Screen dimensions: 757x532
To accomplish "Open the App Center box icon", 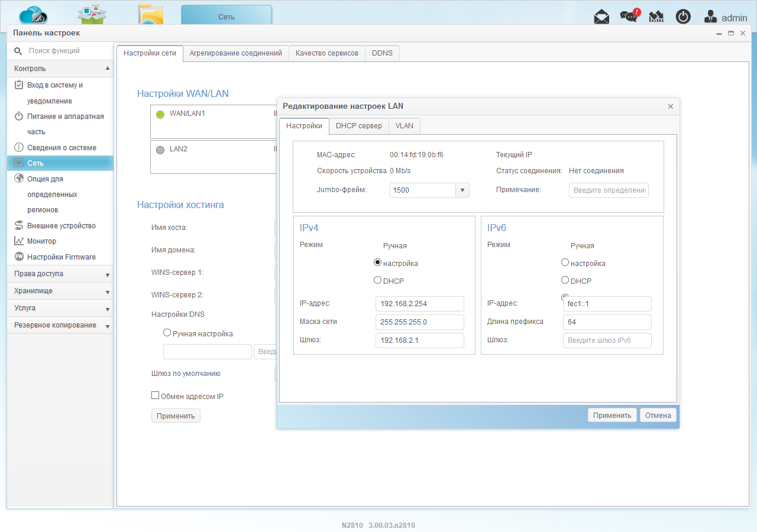I will (92, 15).
